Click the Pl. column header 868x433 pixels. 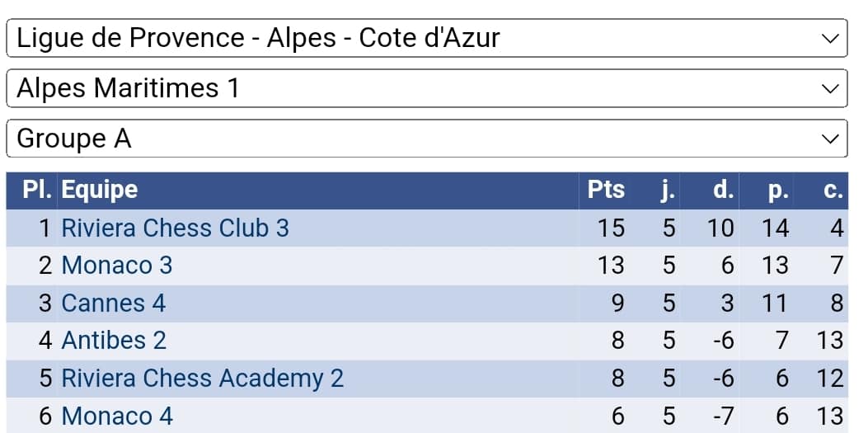click(37, 190)
